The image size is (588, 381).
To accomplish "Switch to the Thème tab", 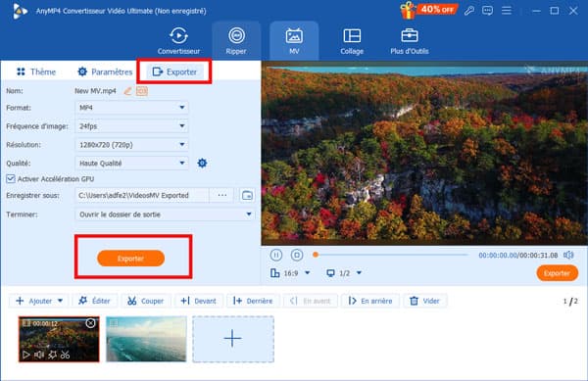I will pyautogui.click(x=36, y=71).
